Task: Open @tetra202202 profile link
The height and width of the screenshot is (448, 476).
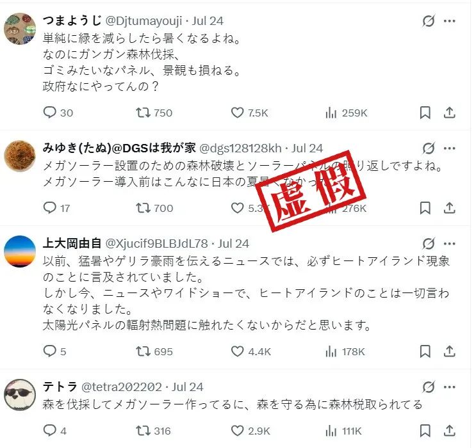Action: [x=122, y=387]
